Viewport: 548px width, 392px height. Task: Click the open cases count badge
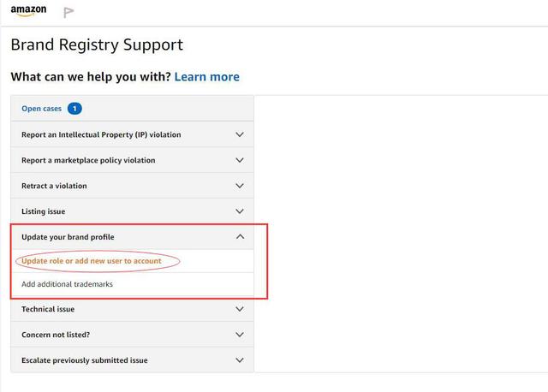coord(74,109)
